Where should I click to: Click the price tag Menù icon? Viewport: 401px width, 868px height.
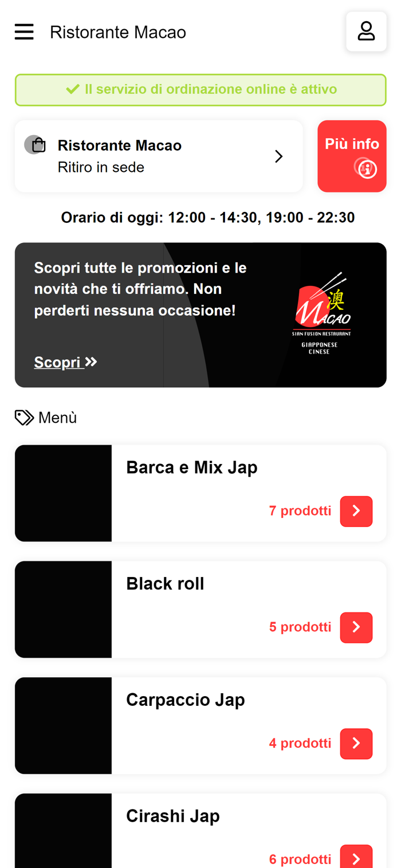click(24, 418)
